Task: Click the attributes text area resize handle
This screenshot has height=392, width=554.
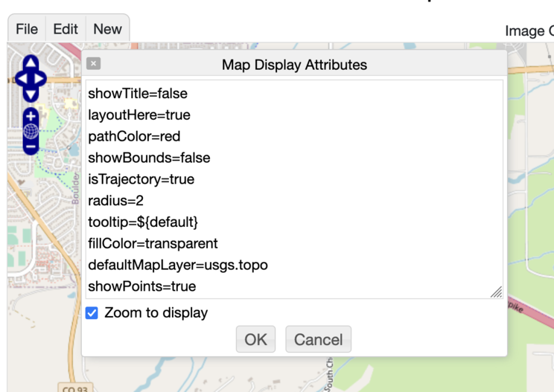Action: [496, 292]
